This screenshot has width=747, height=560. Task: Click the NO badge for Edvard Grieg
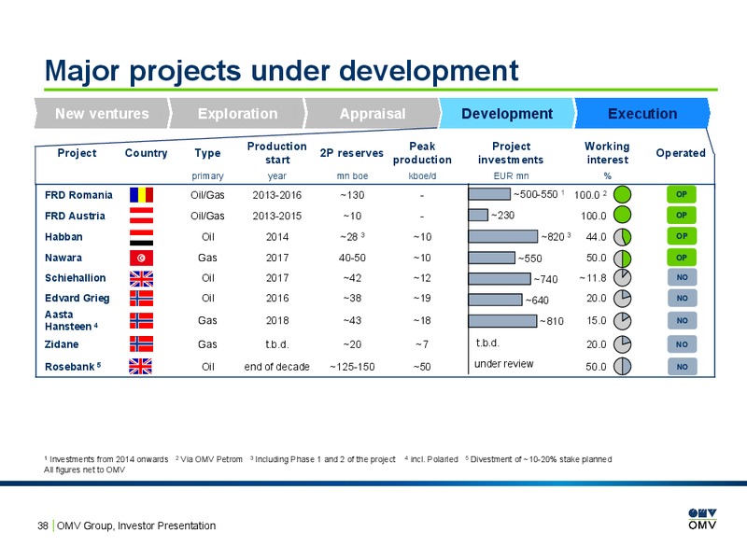pyautogui.click(x=683, y=298)
